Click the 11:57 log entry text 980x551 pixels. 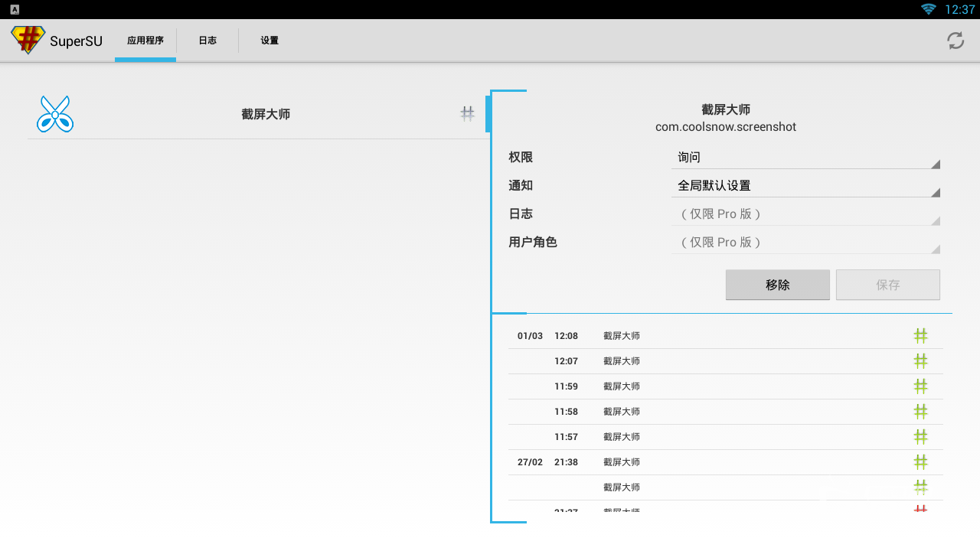[x=622, y=436]
